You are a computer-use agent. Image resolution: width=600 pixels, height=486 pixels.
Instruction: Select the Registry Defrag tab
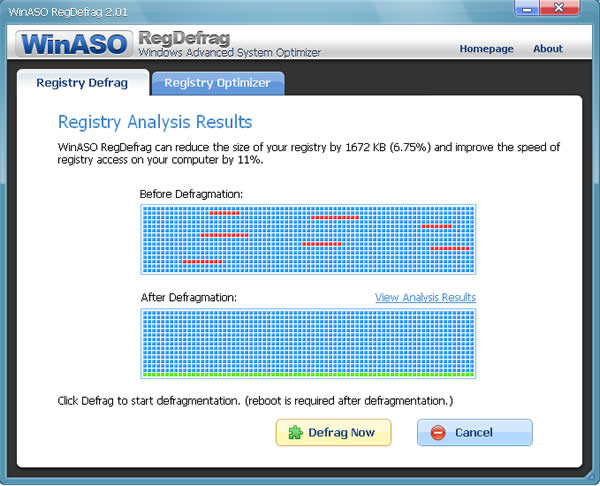[82, 83]
